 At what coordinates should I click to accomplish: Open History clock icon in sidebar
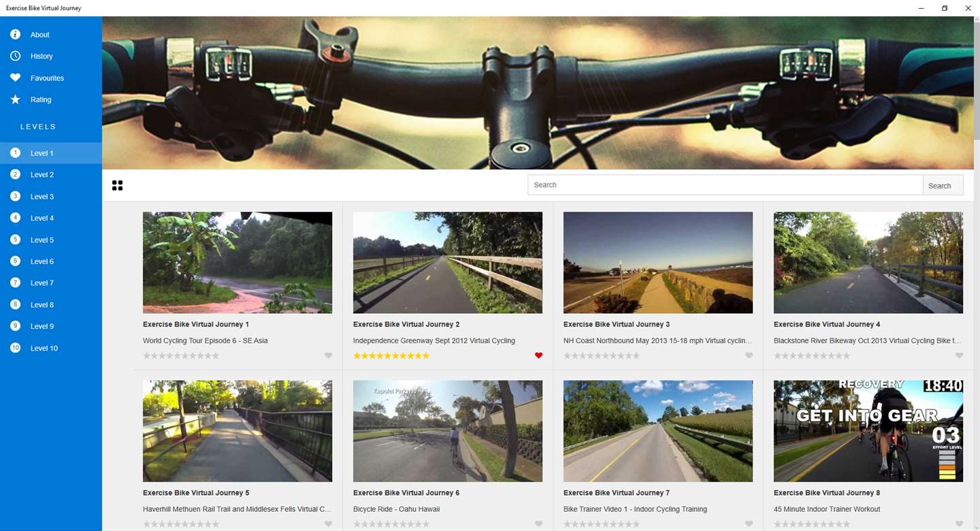15,56
